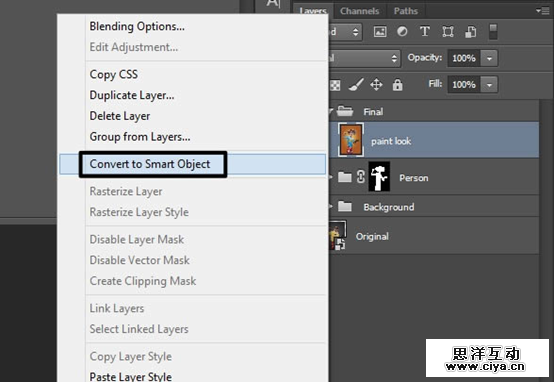Click the type layer filter icon
The width and height of the screenshot is (554, 382).
point(425,32)
